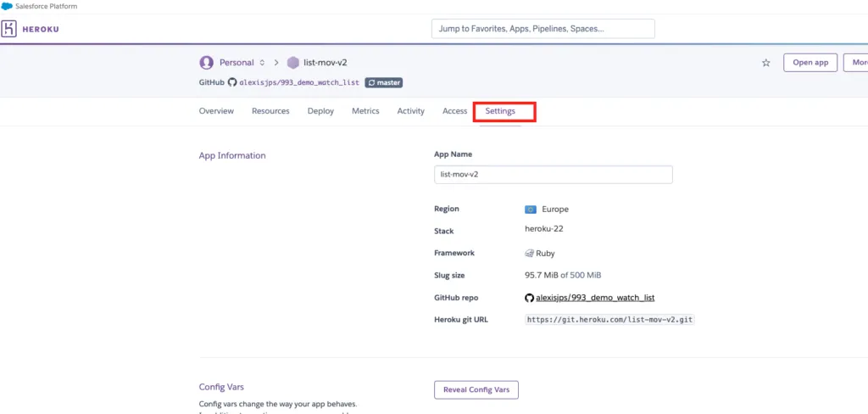Click the breadcrumb chevron separator
The image size is (868, 414).
point(276,63)
